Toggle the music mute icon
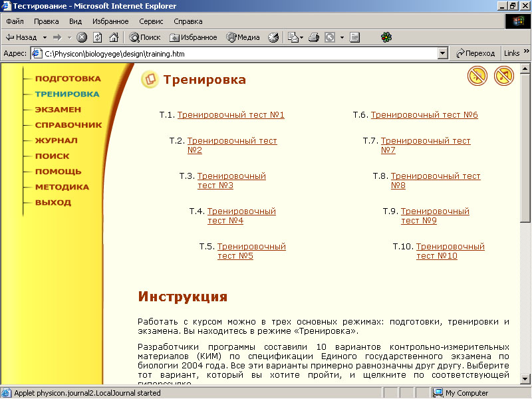532x399 pixels. (x=504, y=76)
